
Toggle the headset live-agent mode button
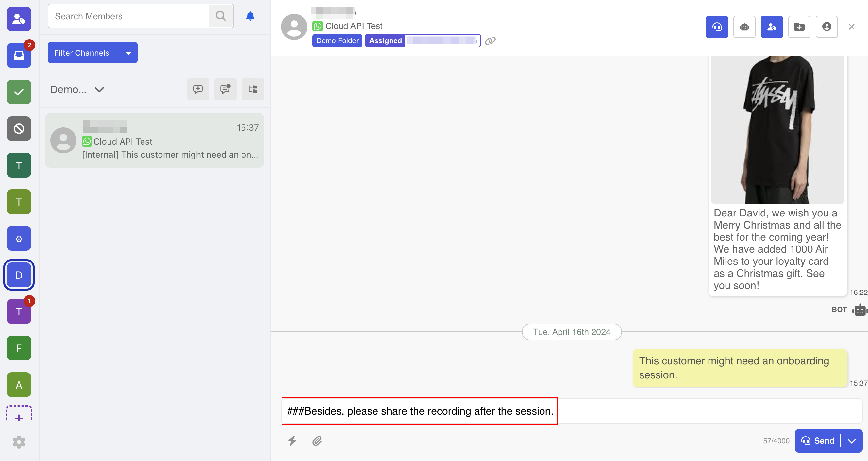717,26
